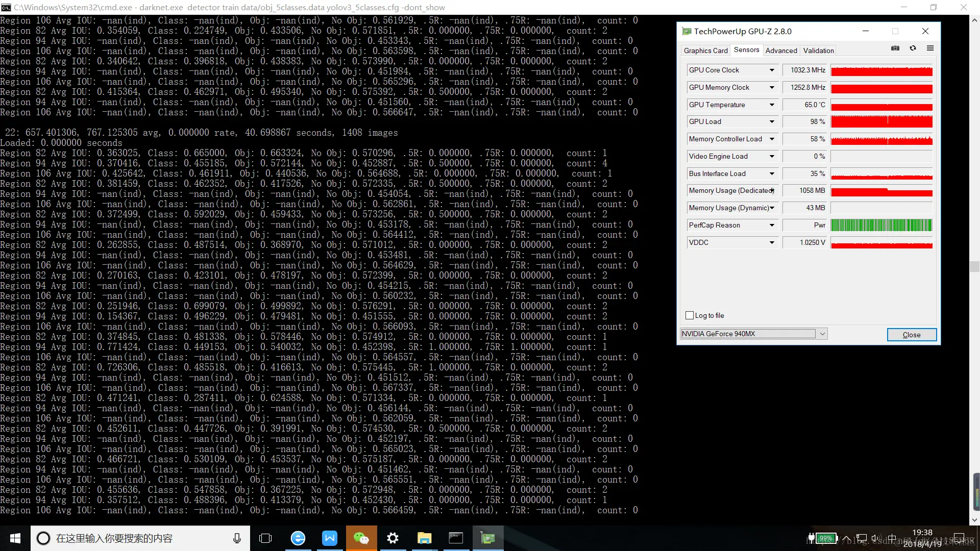This screenshot has height=551, width=980.
Task: Open WeChat from the taskbar
Action: pyautogui.click(x=361, y=538)
